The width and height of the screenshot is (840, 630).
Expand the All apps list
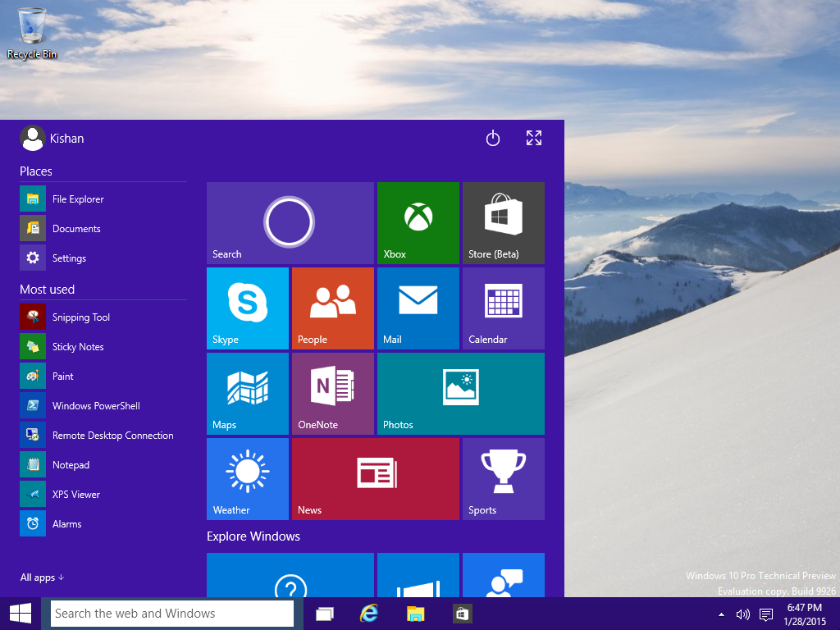click(42, 577)
